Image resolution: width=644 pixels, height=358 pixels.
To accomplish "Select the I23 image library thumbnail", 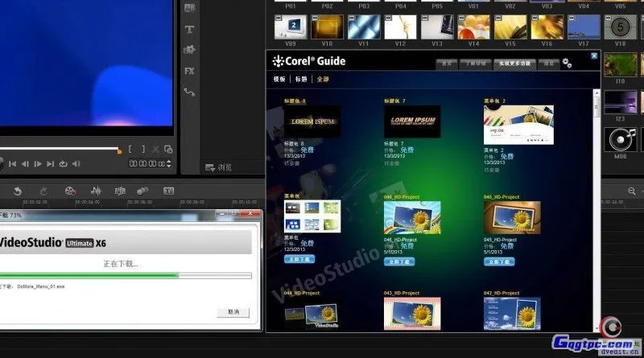I will [620, 102].
